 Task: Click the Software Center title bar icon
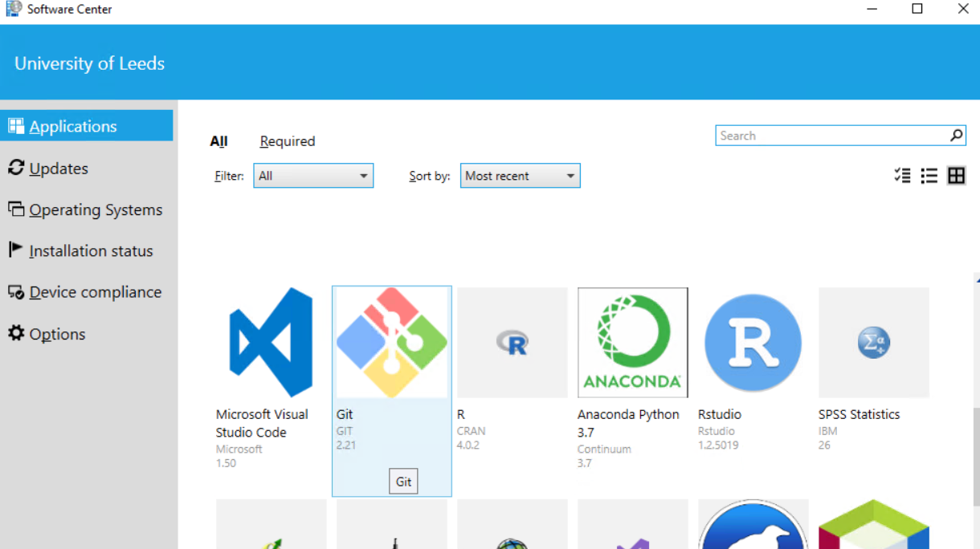coord(14,9)
